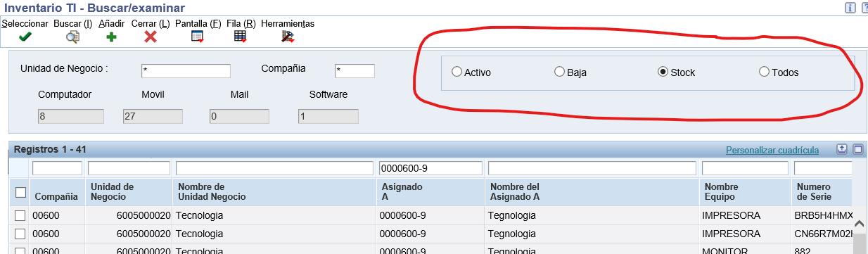Click the Software count field showing 1
The height and width of the screenshot is (254, 868).
point(328,117)
